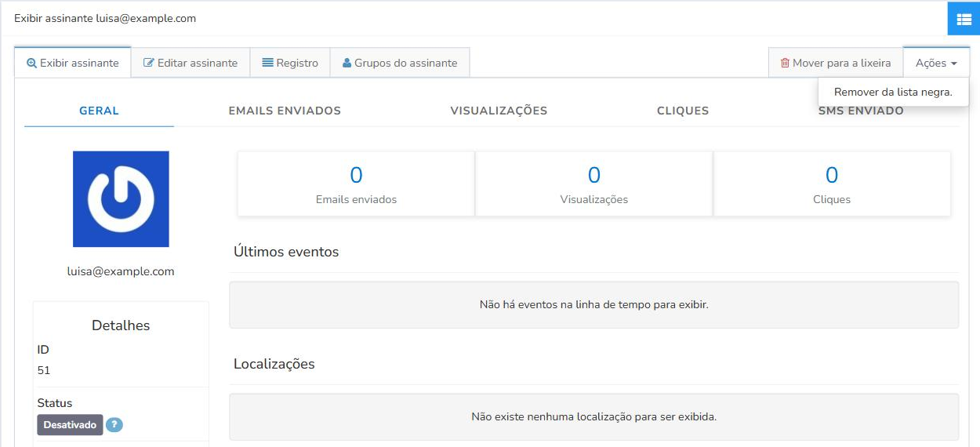
Task: Switch to CLIQUES sub-tab
Action: pos(683,111)
